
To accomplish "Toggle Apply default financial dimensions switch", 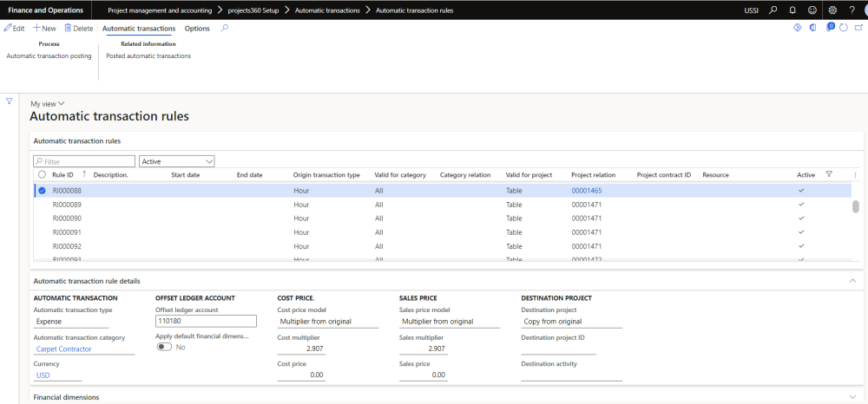I will click(x=163, y=347).
